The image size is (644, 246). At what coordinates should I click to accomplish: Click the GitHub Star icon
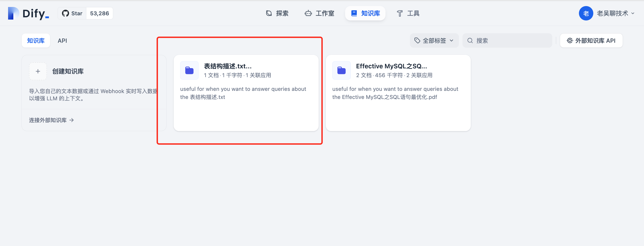[x=65, y=13]
